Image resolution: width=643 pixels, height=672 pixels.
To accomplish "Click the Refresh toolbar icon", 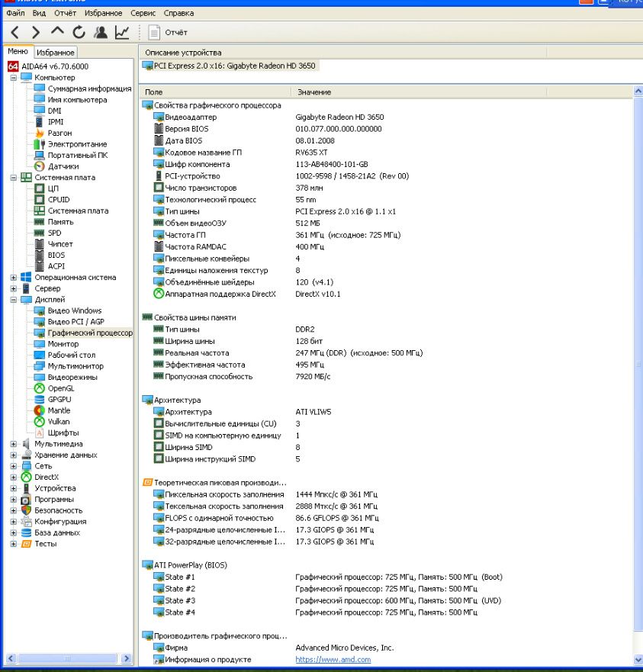I will (x=79, y=32).
